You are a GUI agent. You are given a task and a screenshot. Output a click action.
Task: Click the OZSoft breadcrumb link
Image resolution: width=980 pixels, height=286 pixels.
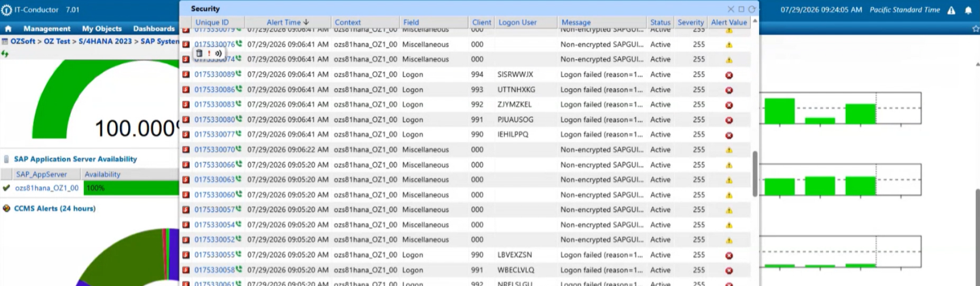23,41
